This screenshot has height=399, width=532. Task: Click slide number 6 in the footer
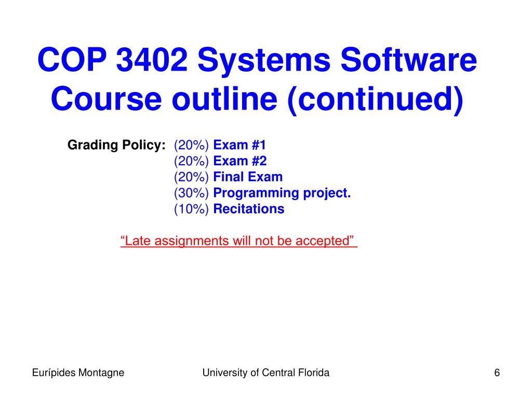497,373
